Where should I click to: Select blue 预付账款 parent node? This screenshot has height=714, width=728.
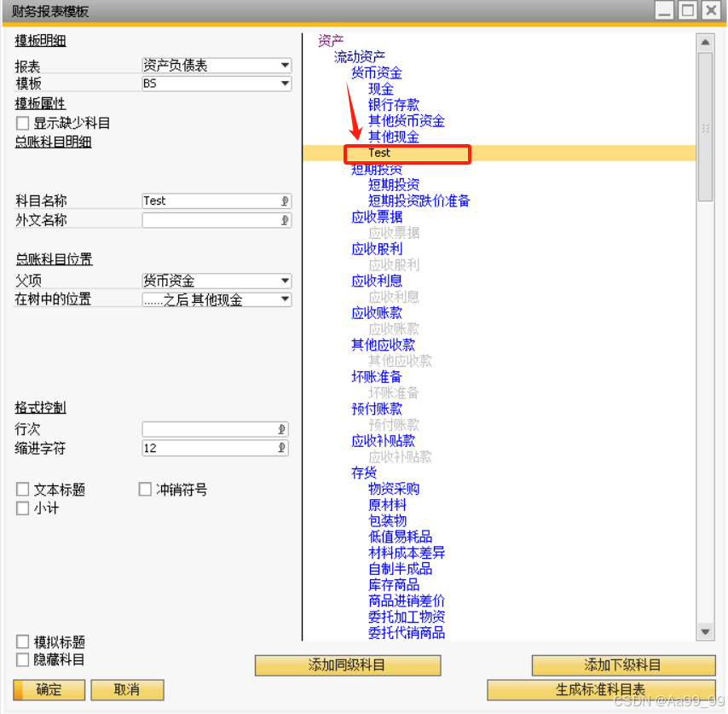[377, 409]
